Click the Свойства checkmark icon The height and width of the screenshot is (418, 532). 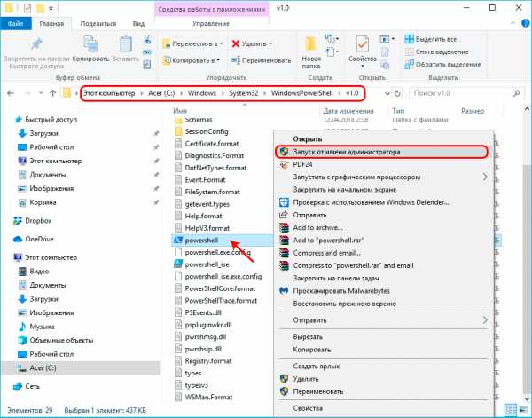(363, 44)
